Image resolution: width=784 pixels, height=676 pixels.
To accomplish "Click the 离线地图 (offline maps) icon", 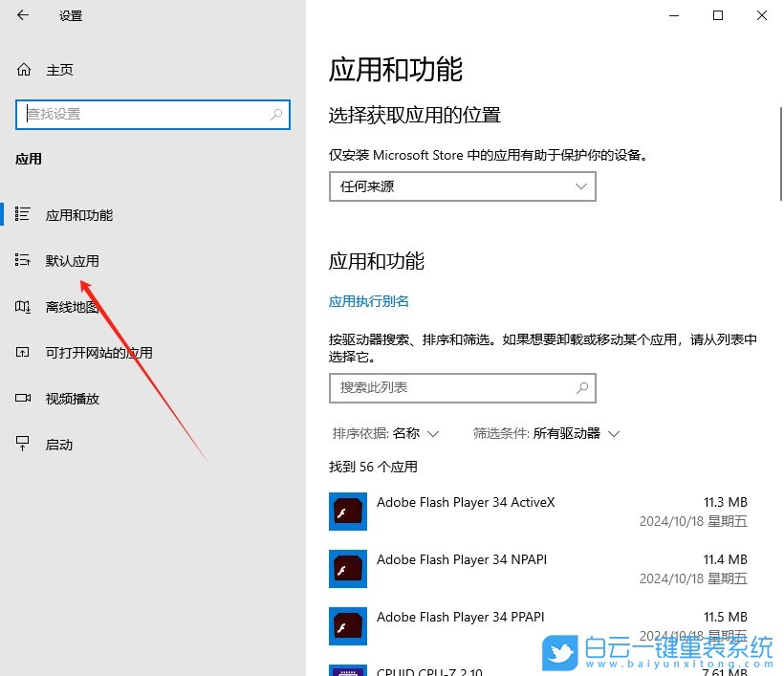I will coord(22,306).
